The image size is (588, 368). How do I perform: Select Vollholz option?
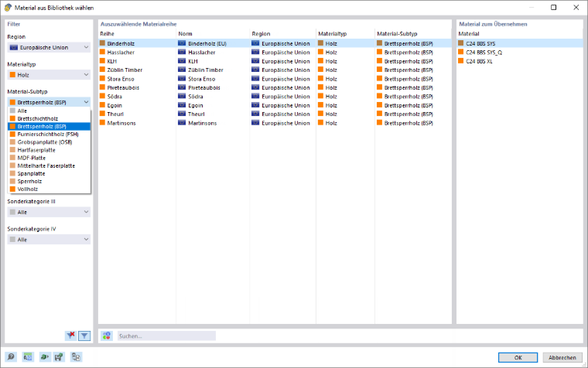pyautogui.click(x=49, y=189)
